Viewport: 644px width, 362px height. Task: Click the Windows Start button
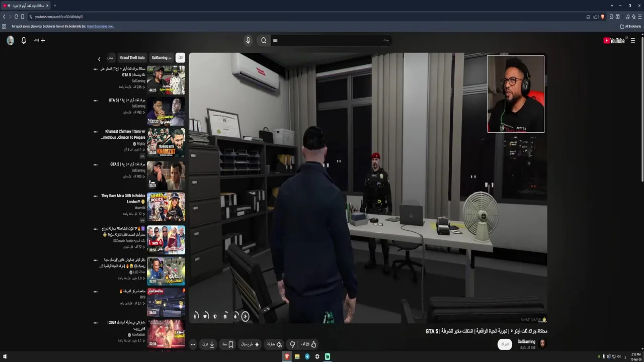coord(5,356)
